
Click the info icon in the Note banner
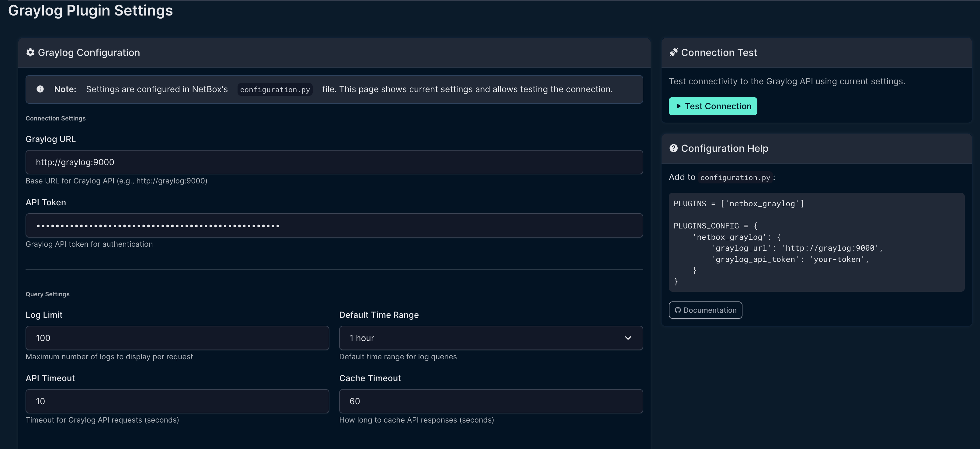[40, 89]
